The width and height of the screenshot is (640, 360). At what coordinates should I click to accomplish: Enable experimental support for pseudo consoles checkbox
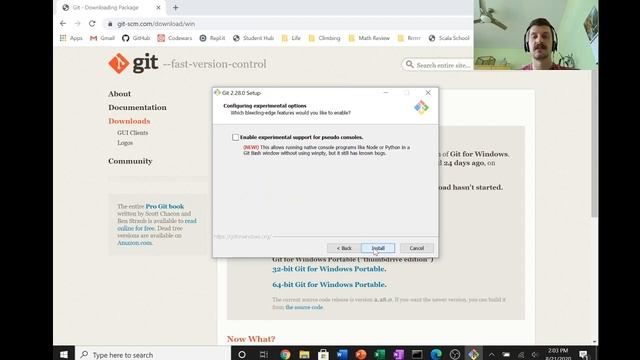click(236, 137)
